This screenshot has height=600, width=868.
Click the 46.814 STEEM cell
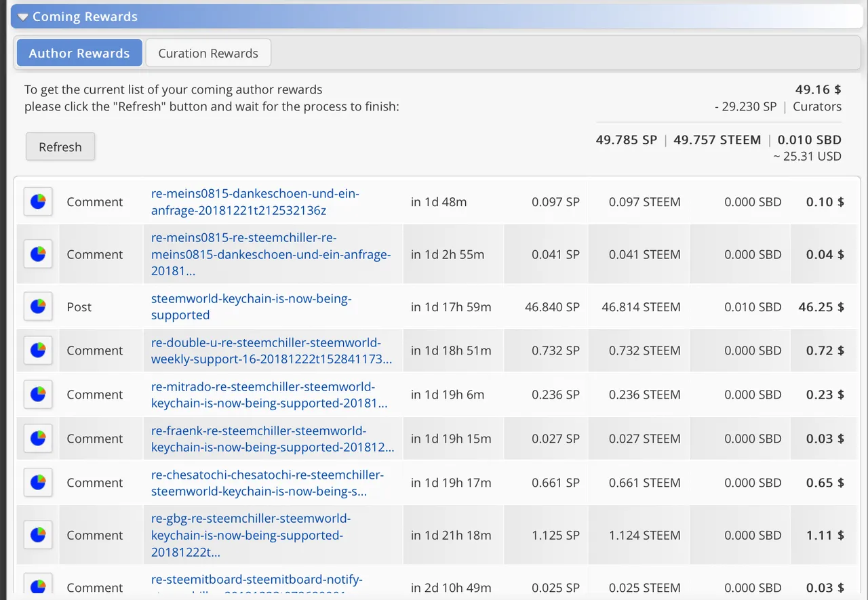(641, 307)
